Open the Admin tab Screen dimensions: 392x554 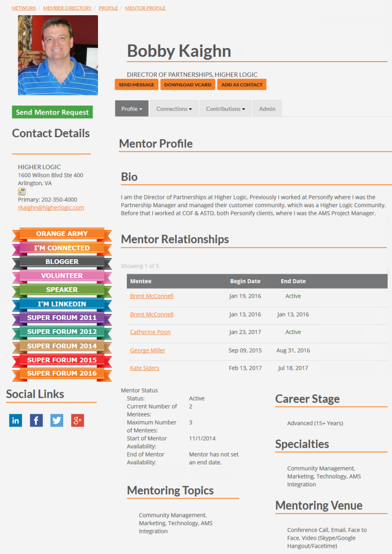[x=267, y=109]
